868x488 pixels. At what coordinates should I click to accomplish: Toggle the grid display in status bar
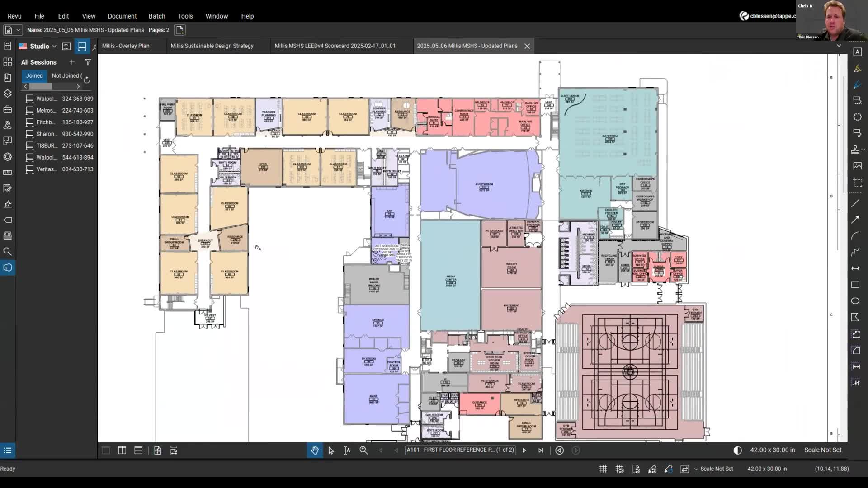click(603, 469)
